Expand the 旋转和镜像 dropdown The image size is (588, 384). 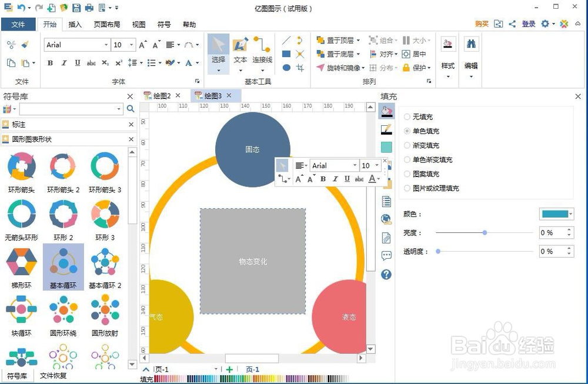pyautogui.click(x=363, y=68)
